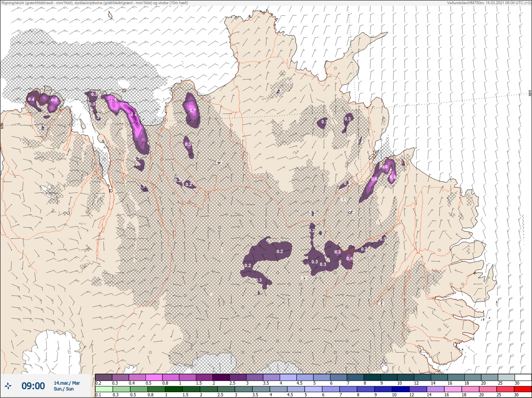Click the weekday text Sun./ Sun
This screenshot has width=532, height=398.
tap(64, 389)
